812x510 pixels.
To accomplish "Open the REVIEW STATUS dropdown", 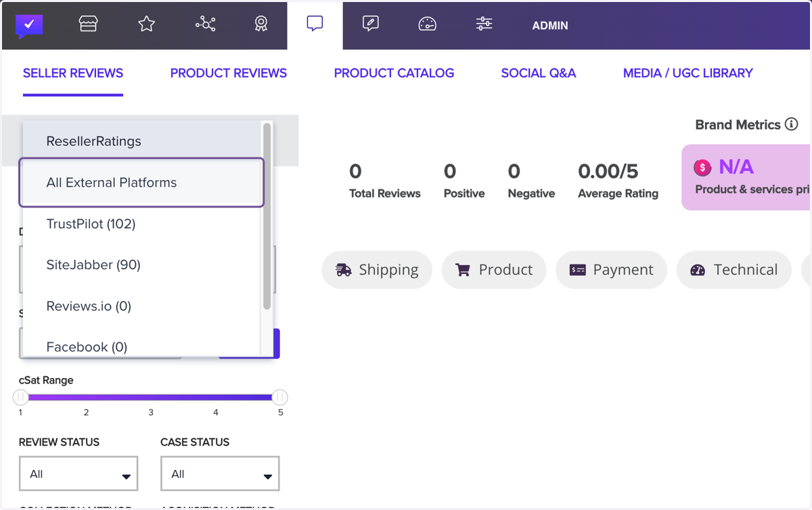I will pos(78,473).
